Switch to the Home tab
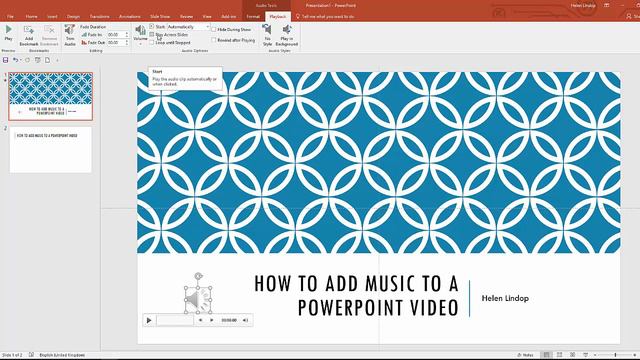The image size is (640, 360). [x=31, y=17]
